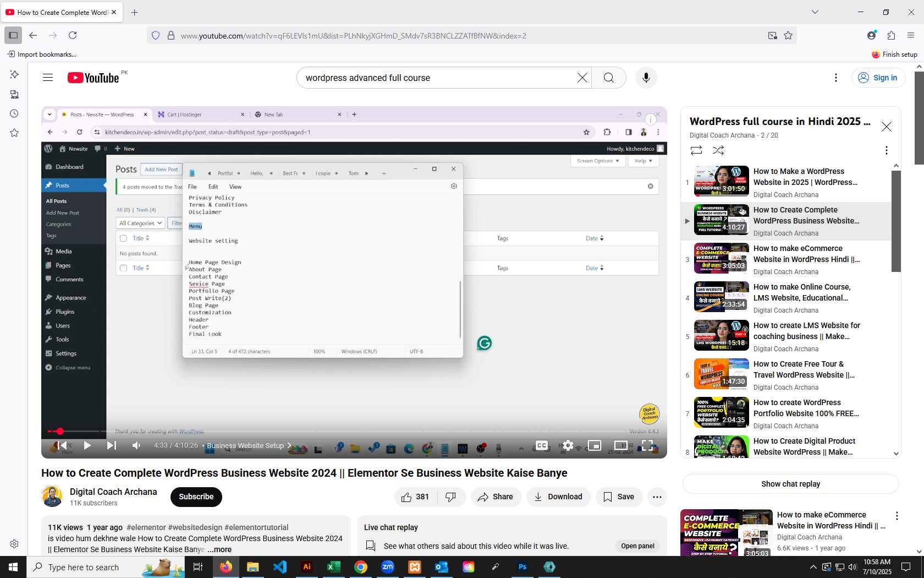Image resolution: width=924 pixels, height=578 pixels.
Task: Open channel avatar of Digital Coach Archana
Action: coord(52,497)
